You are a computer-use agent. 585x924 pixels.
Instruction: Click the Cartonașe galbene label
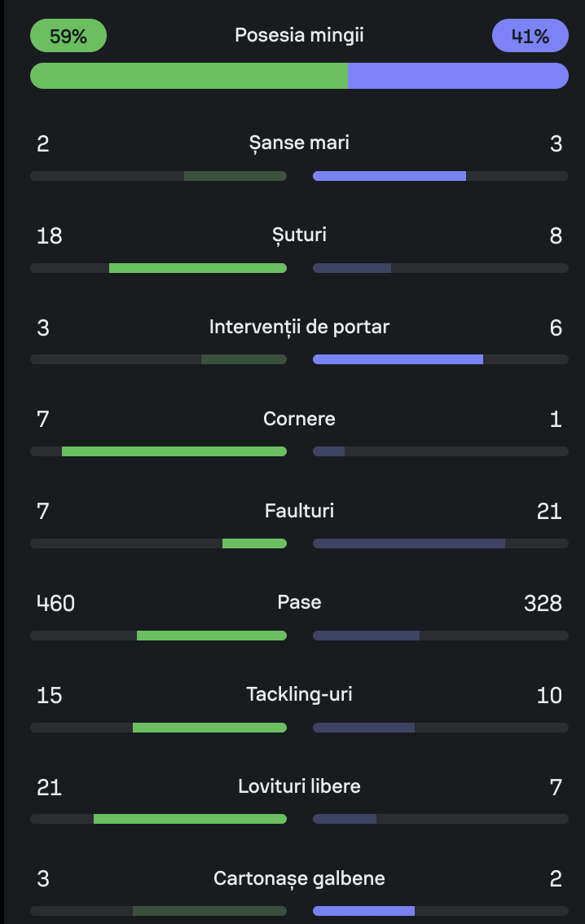(x=299, y=879)
